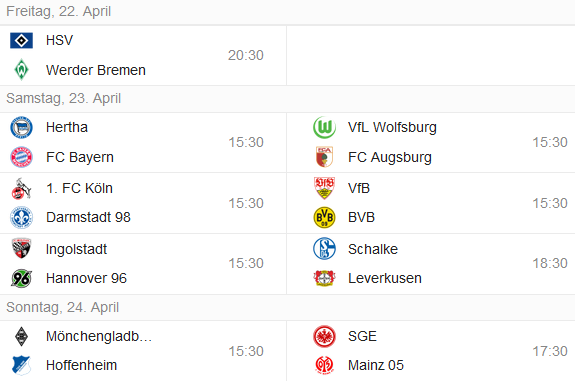This screenshot has width=575, height=381.
Task: Open the Darmstadt 98 team link
Action: [88, 217]
